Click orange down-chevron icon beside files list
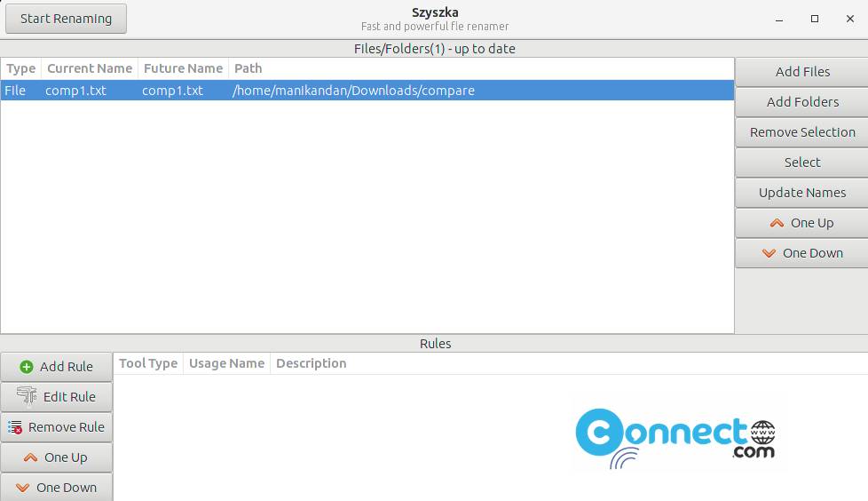Screen dimensions: 868x501 [x=769, y=253]
